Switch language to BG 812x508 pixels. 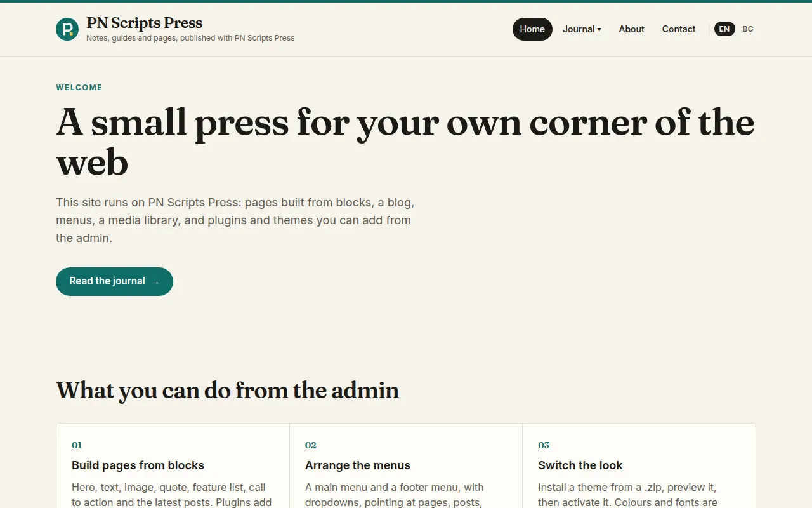[748, 29]
